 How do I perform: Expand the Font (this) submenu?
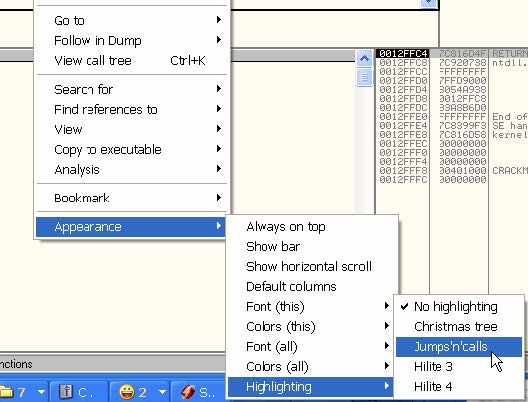pos(310,306)
